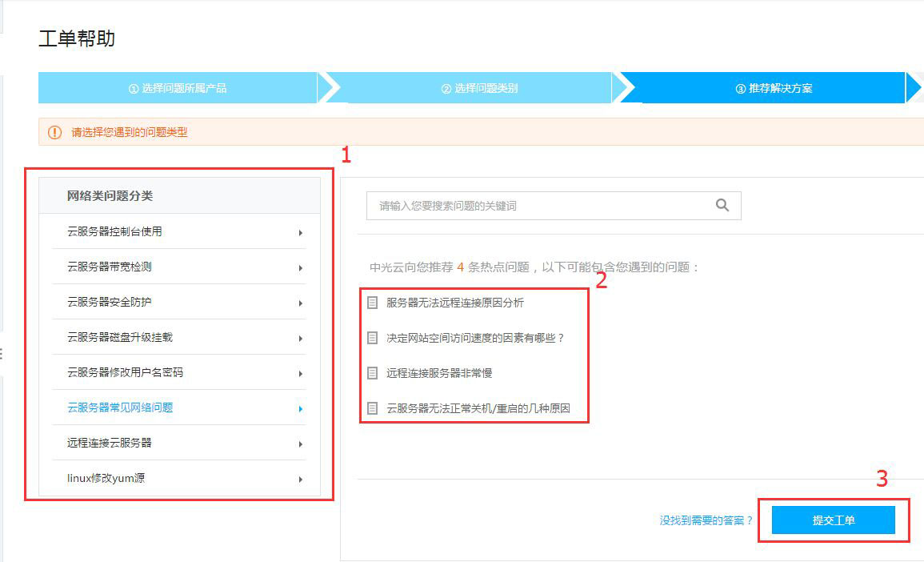Click document icon beside 决定网站空间访问速度的因素有哪些
This screenshot has width=924, height=562.
click(372, 338)
